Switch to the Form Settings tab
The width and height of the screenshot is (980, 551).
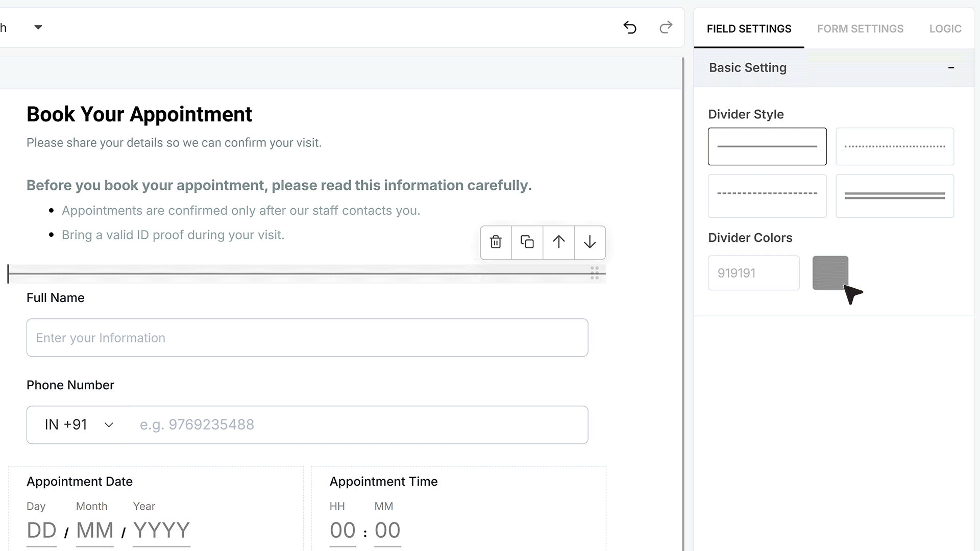coord(860,29)
